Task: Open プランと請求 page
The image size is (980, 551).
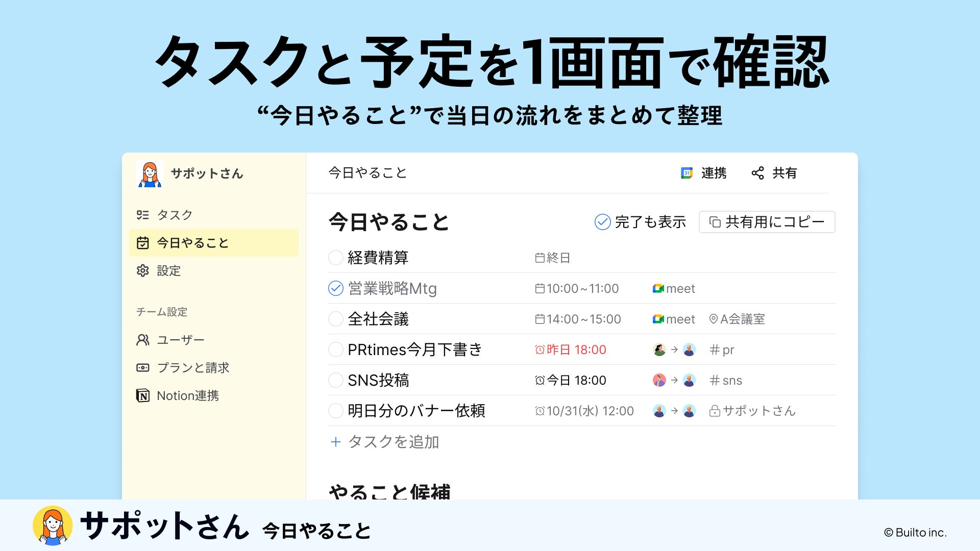Action: click(x=193, y=368)
